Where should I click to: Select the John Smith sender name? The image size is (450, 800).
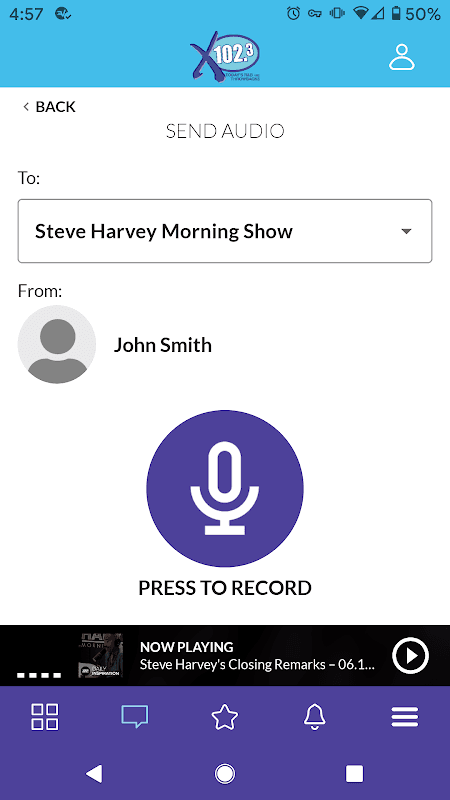[x=162, y=345]
